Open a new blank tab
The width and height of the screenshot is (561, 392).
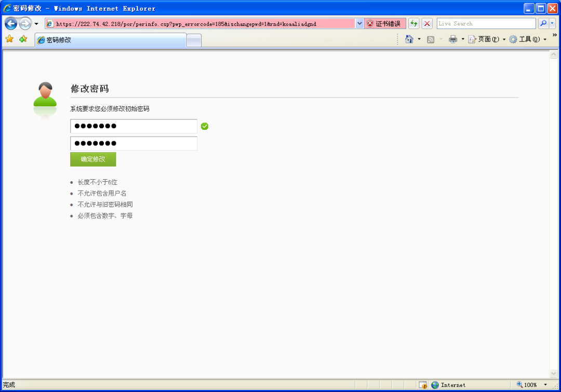pos(194,40)
